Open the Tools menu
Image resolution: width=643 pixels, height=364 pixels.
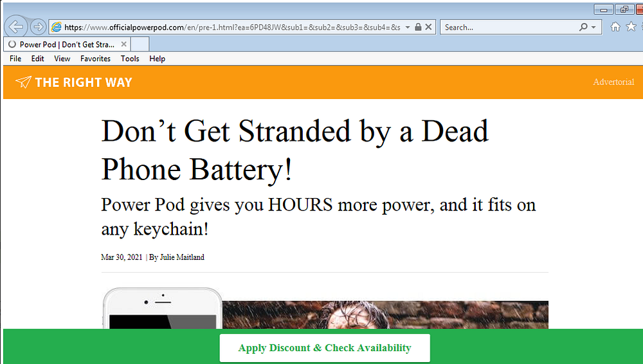(x=130, y=59)
